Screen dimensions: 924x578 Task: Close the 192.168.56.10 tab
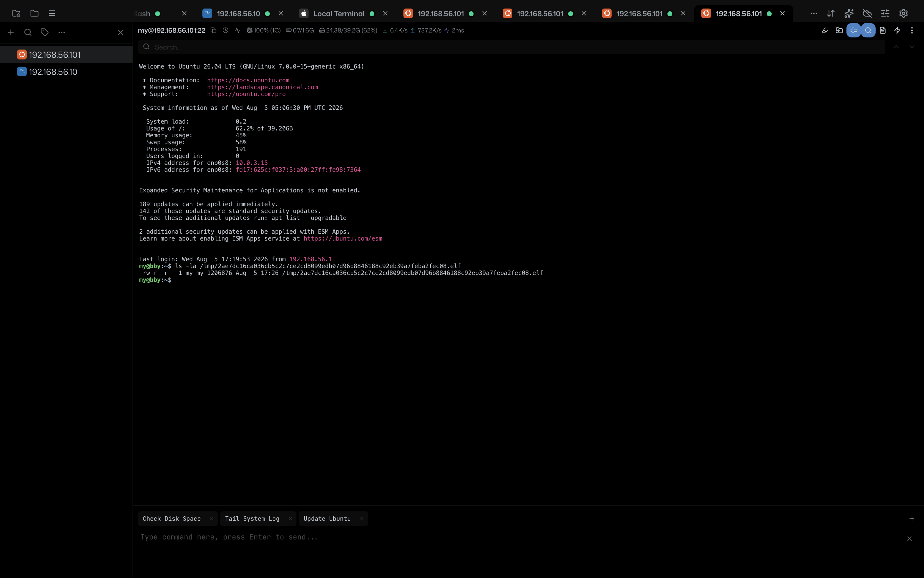(281, 13)
